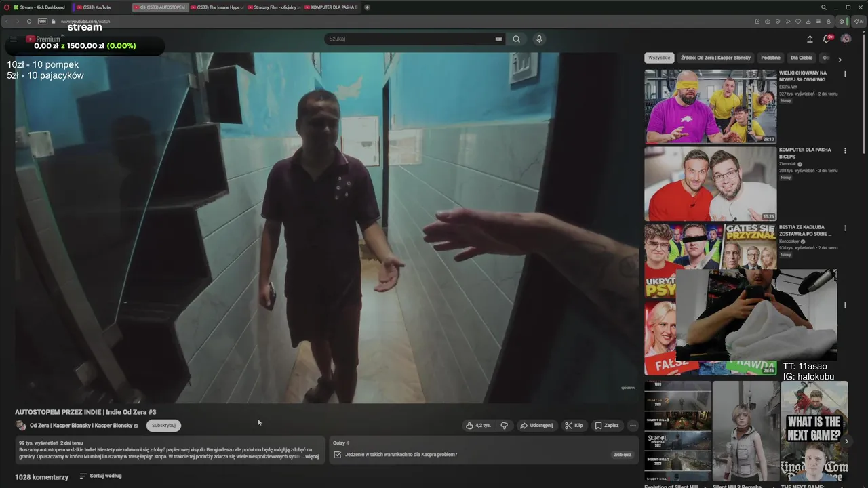868x488 pixels.
Task: Open Bestia ze Kadłuba video thumbnail
Action: [x=710, y=260]
